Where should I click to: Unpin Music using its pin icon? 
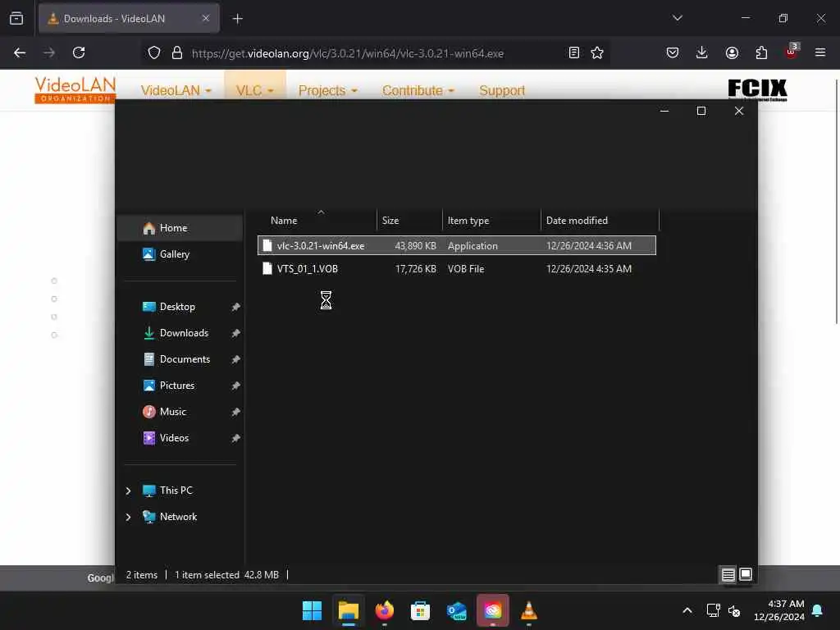[235, 412]
